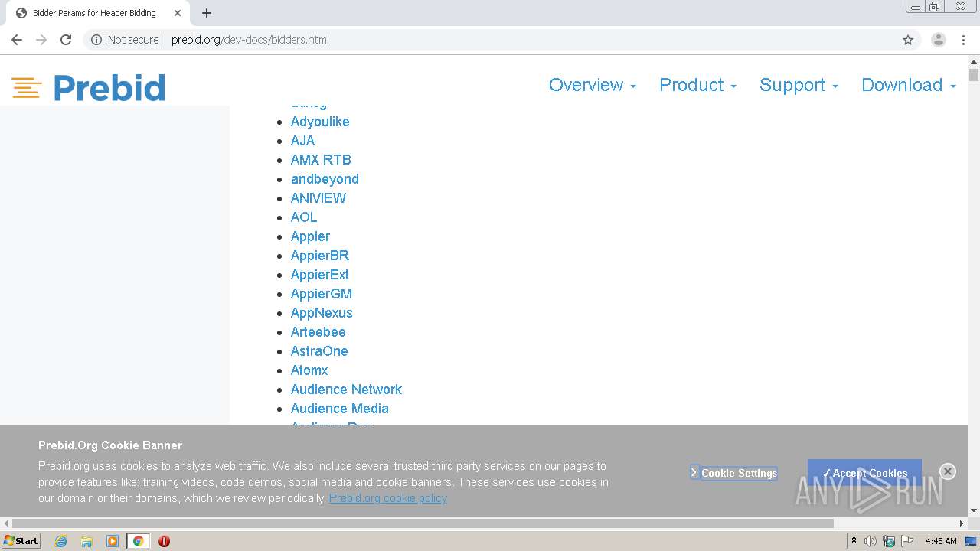The width and height of the screenshot is (980, 551).
Task: Go forward to next page
Action: tap(41, 40)
